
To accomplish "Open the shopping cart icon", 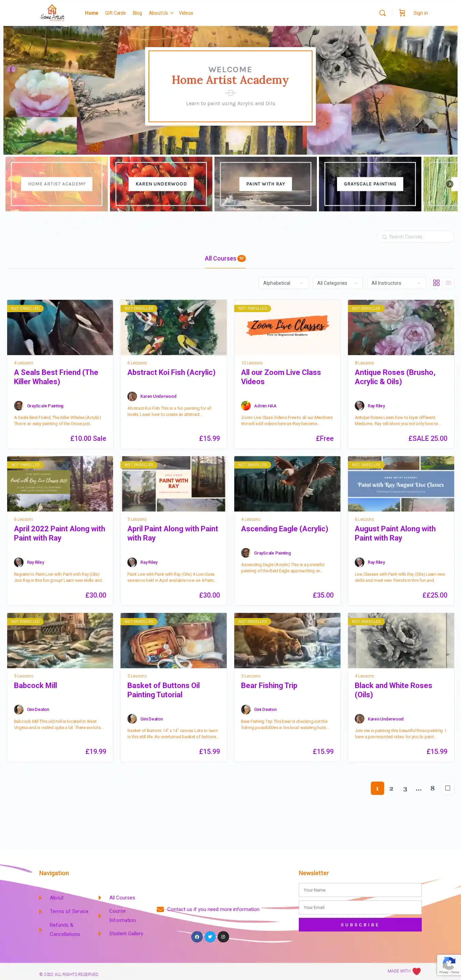I will coord(402,13).
